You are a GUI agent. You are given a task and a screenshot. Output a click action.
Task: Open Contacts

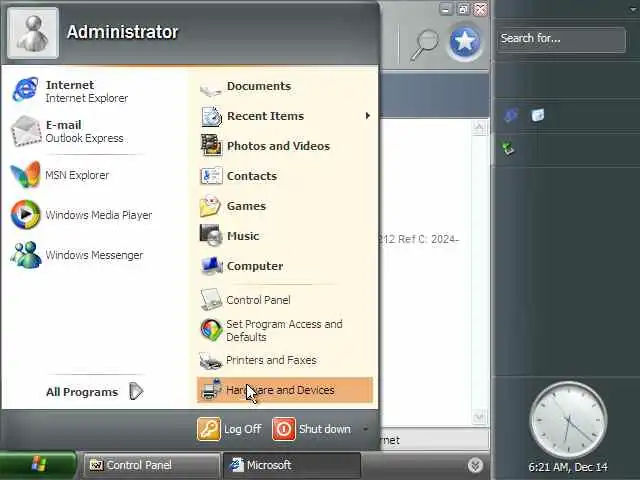pos(239,176)
